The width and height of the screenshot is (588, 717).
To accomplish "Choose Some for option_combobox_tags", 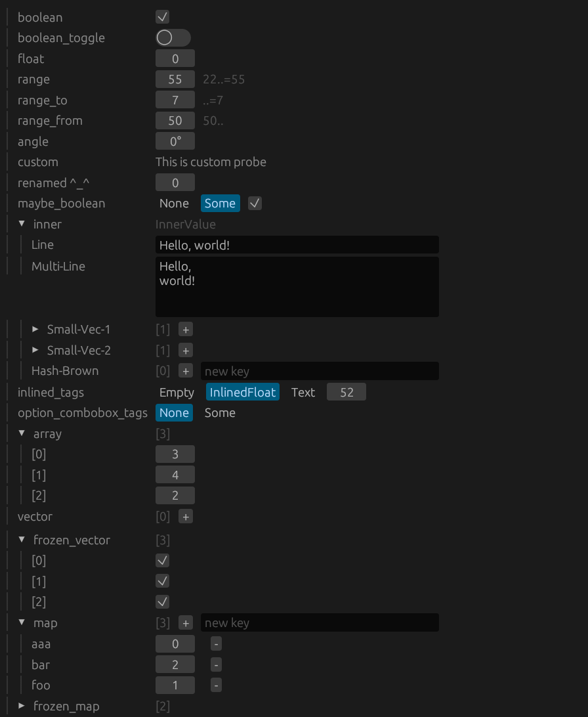I will [x=220, y=413].
